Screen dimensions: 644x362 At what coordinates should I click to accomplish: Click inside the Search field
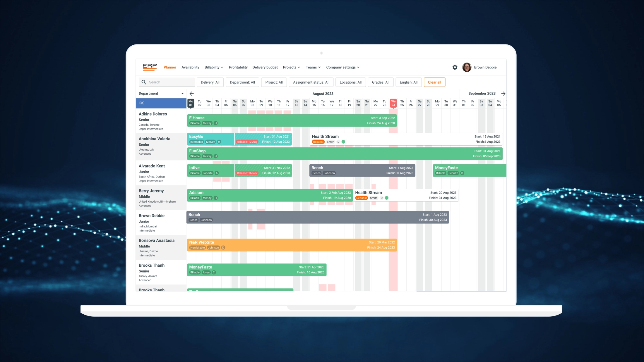(167, 82)
